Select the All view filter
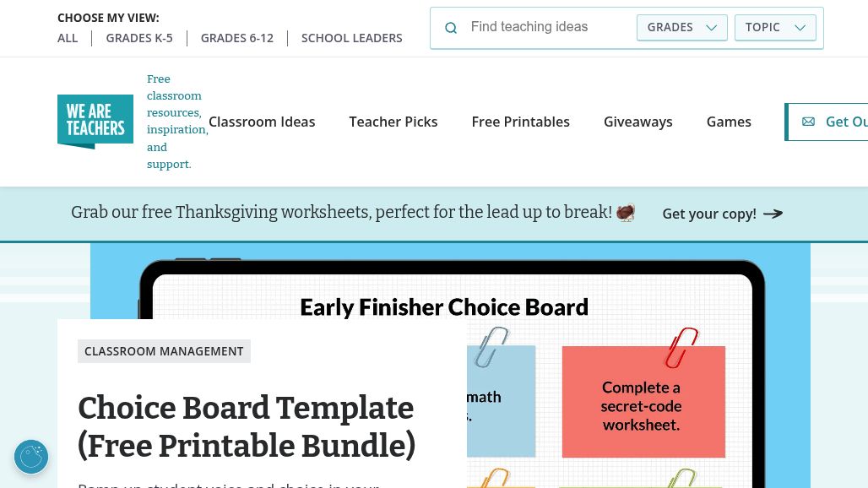Screen dimensions: 868x488 click(68, 38)
